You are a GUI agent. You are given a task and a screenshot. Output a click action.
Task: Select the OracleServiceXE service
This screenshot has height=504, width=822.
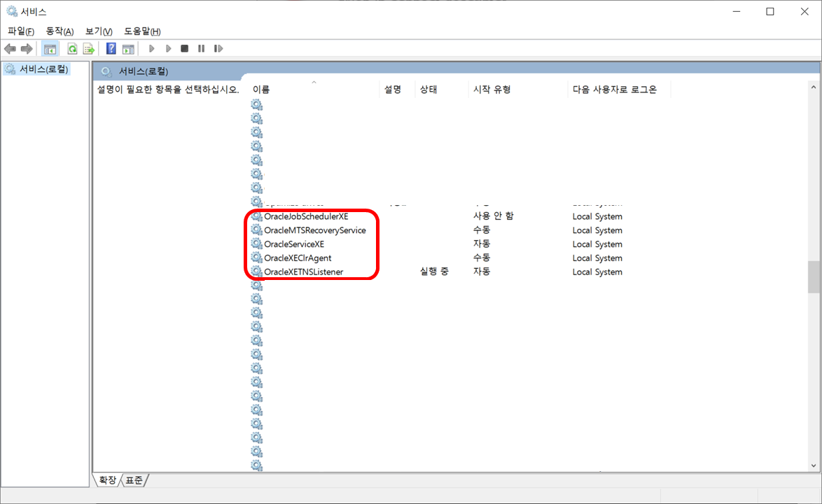pyautogui.click(x=294, y=244)
